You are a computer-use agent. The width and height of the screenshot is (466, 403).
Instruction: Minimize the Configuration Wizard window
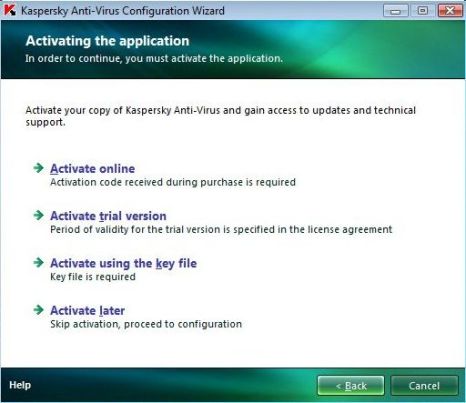click(396, 11)
